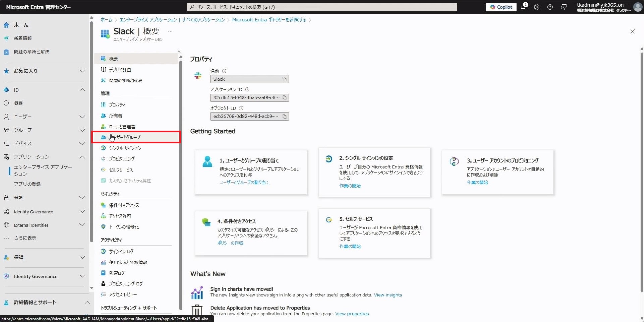Click info icon next to アプリケーション ID

[x=247, y=89]
